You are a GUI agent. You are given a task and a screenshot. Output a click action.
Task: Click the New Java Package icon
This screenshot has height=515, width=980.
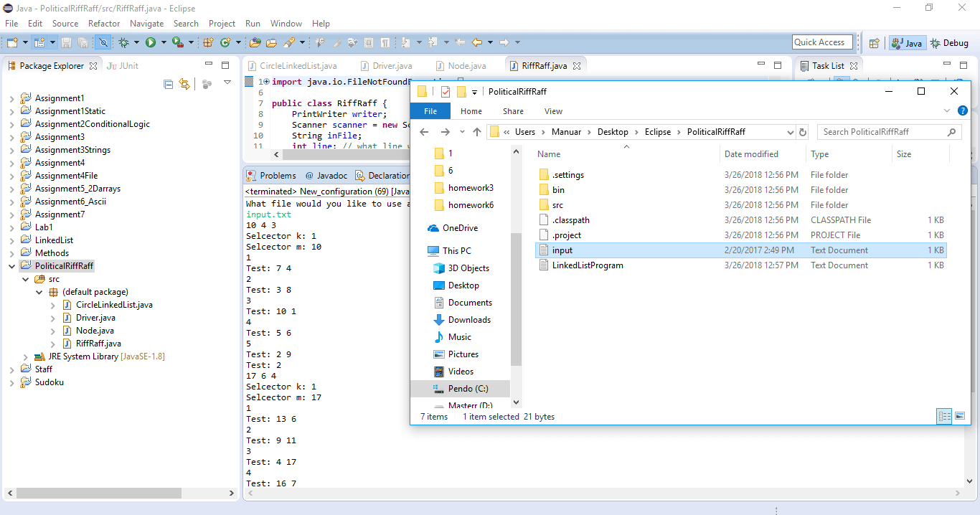click(x=209, y=42)
